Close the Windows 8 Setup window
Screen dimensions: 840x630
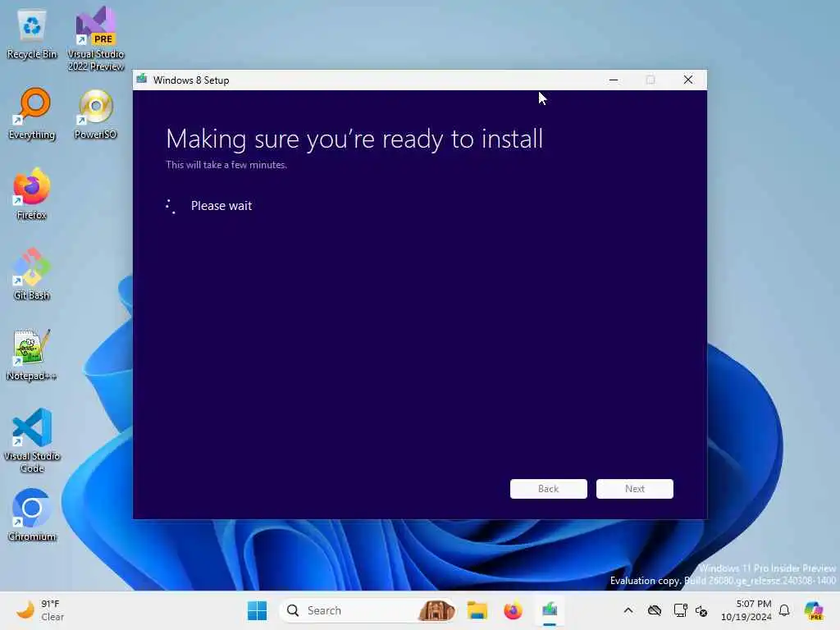click(688, 80)
